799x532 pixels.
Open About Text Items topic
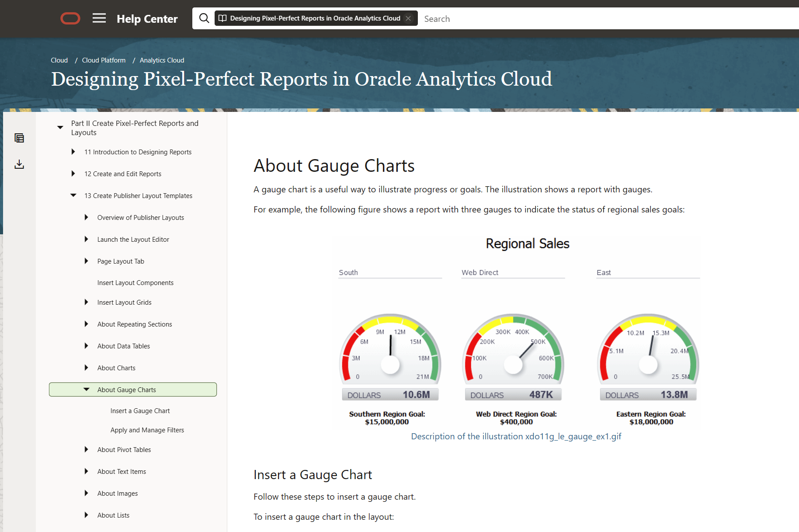tap(122, 472)
